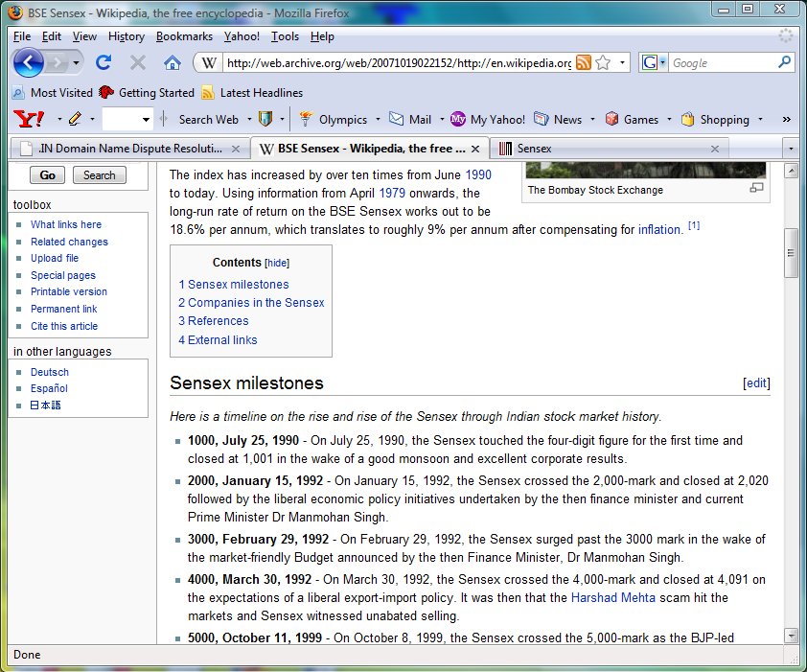Reload the page with the refresh icon

click(104, 62)
